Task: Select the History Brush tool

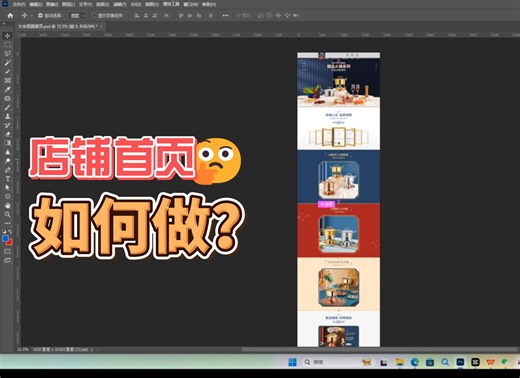Action: (7, 125)
